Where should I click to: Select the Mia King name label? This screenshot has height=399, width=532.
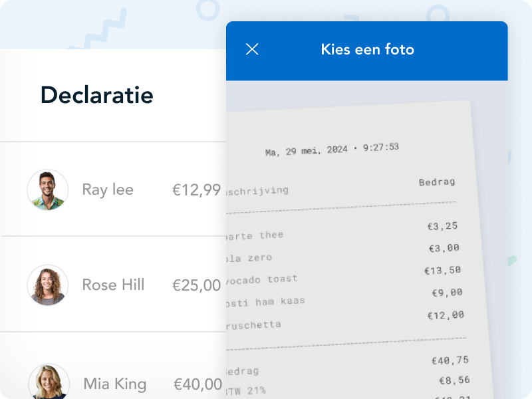[x=114, y=384]
